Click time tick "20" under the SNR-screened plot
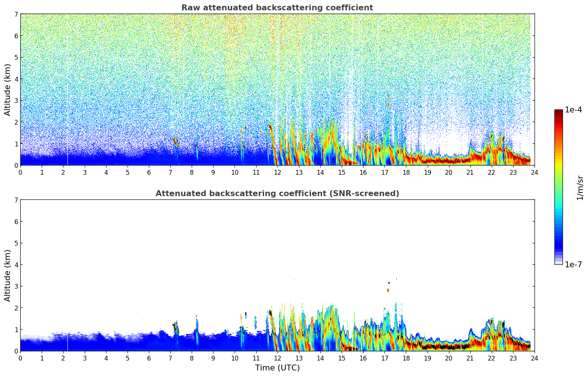This screenshot has width=588, height=376. 449,358
